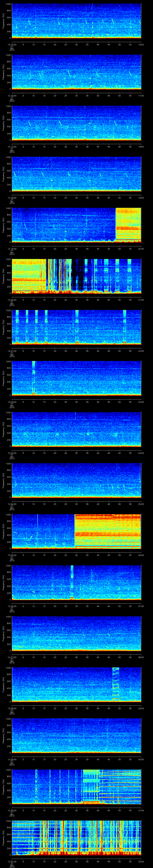Click the 12:18:00 start time label
Viewport: 153px width, 868px height.
click(12, 198)
